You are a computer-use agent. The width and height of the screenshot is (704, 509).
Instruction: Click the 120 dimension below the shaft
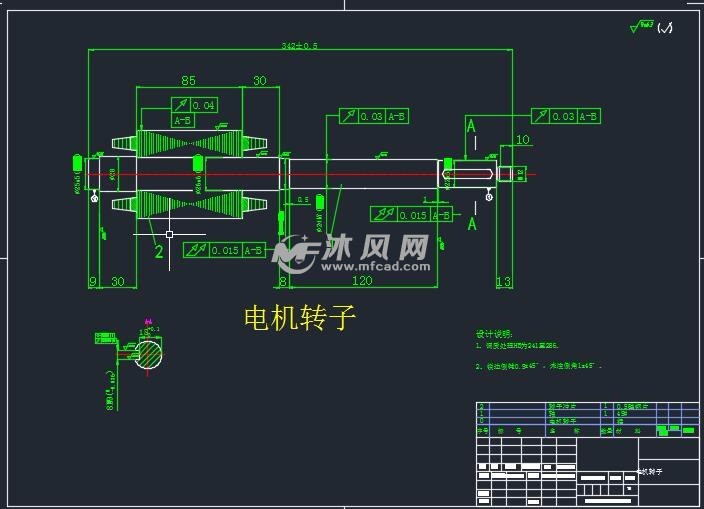362,281
